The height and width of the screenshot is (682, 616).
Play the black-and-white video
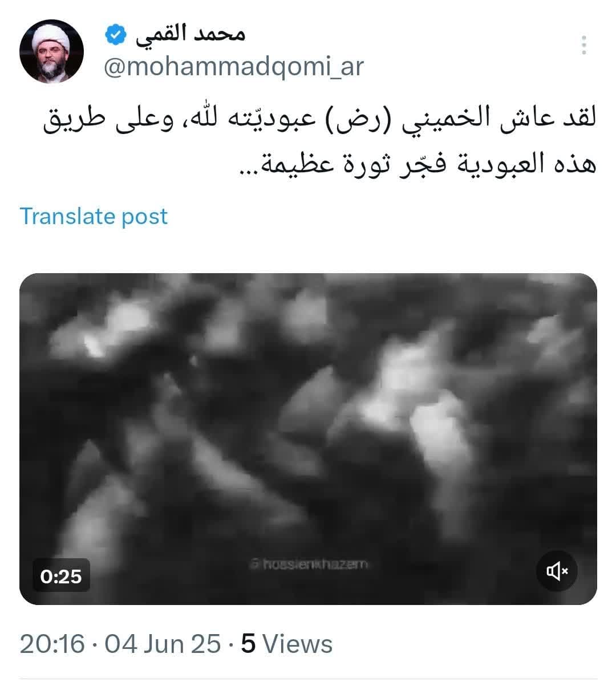tap(308, 439)
